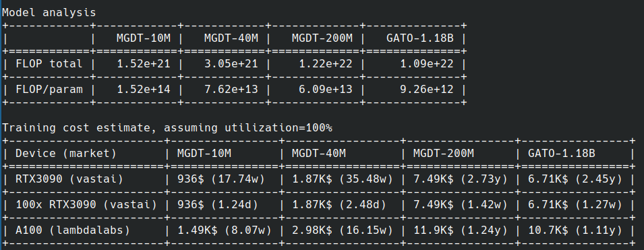Click the '10.7K$ (1.11y)' cost cell
This screenshot has height=250, width=644.
coord(575,230)
